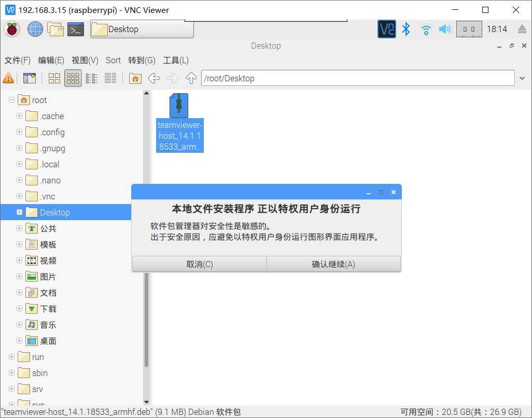The width and height of the screenshot is (532, 418).
Task: Click the sidebar vertical scrollbar thumb
Action: [x=147, y=320]
